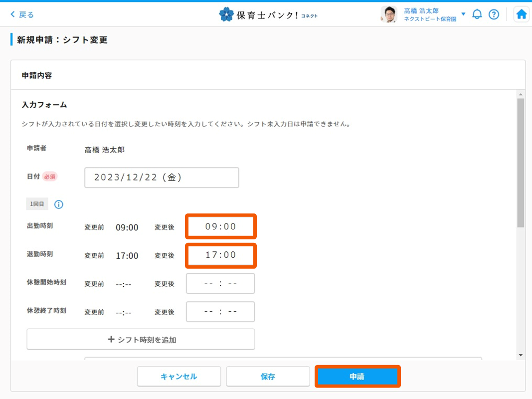Click the back chevron 戻る
This screenshot has width=532, height=399.
click(22, 14)
